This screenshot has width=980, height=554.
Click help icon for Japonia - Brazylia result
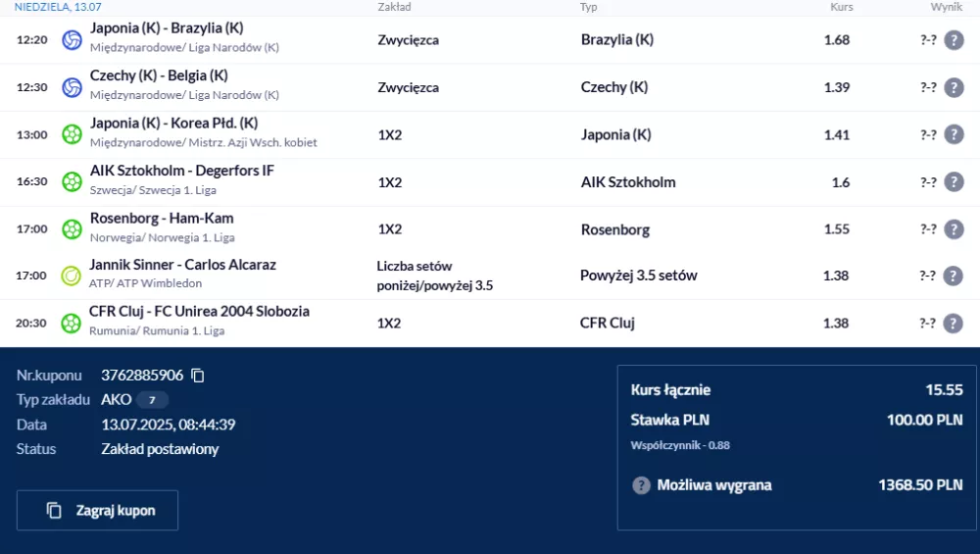click(954, 40)
